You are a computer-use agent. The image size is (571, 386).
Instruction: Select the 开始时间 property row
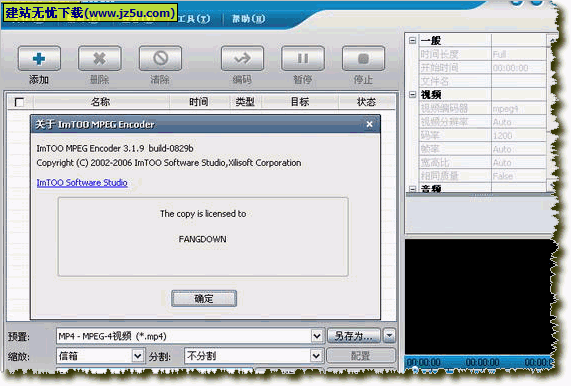coord(482,68)
